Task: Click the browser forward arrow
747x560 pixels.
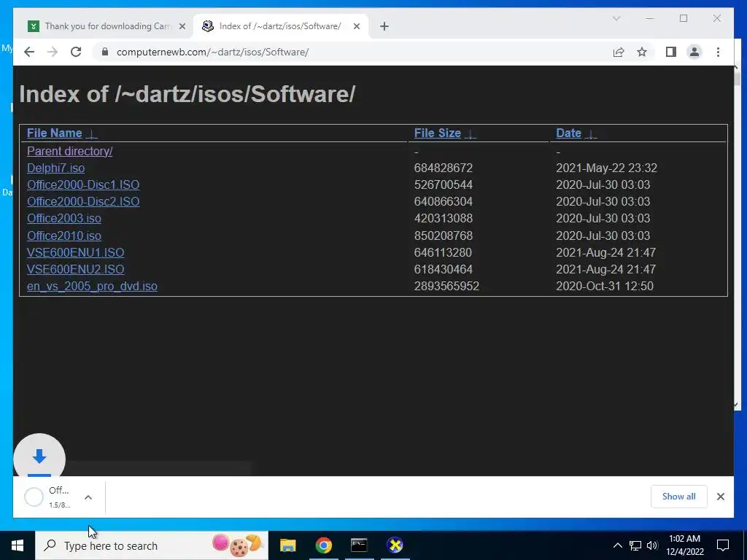Action: click(x=53, y=52)
